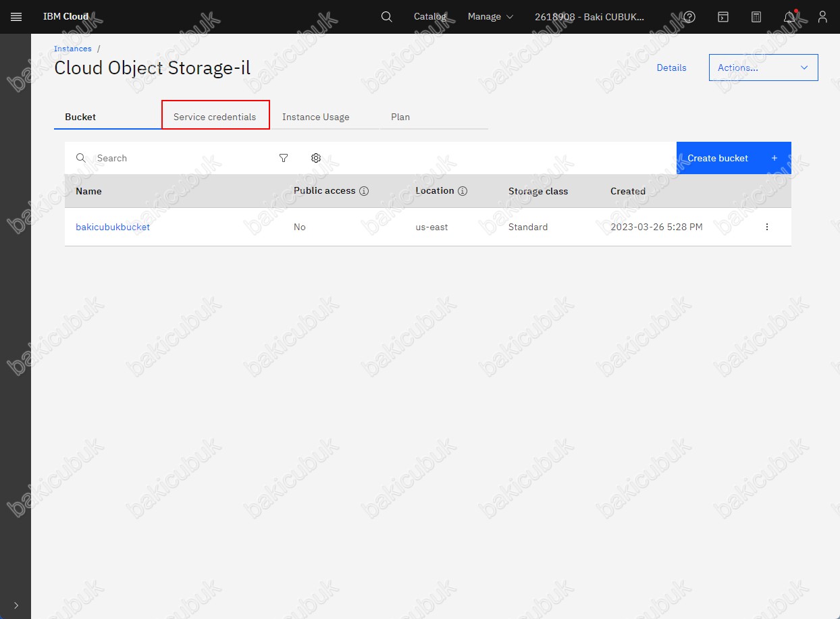Click the Cloud Object Storage-il title
Image resolution: width=840 pixels, height=619 pixels.
pos(152,68)
